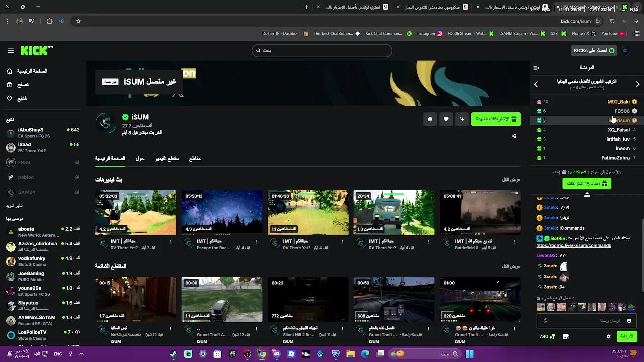The height and width of the screenshot is (362, 644).
Task: Open Following heart icon in sidebar
Action: coord(10,98)
